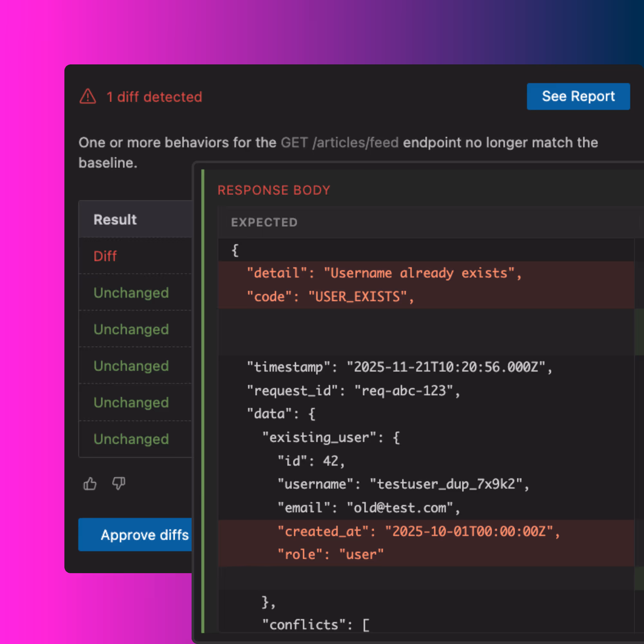Image resolution: width=644 pixels, height=644 pixels.
Task: Click the highlighted "created_at" diff line
Action: pos(418,531)
